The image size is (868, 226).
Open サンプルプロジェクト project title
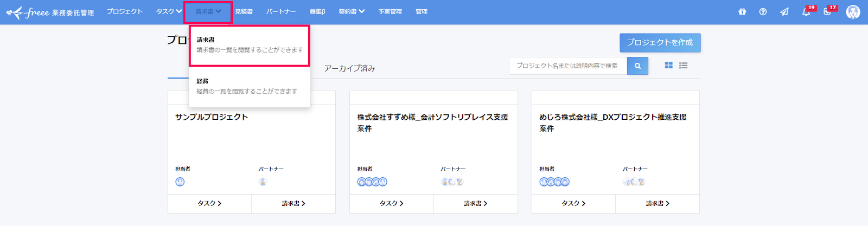[212, 117]
